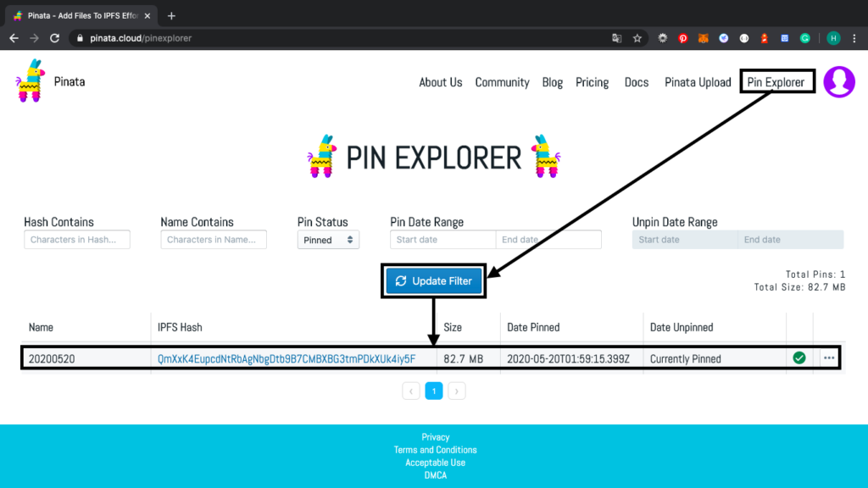Open the Pin Explorer nav item
This screenshot has width=868, height=488.
(x=776, y=82)
